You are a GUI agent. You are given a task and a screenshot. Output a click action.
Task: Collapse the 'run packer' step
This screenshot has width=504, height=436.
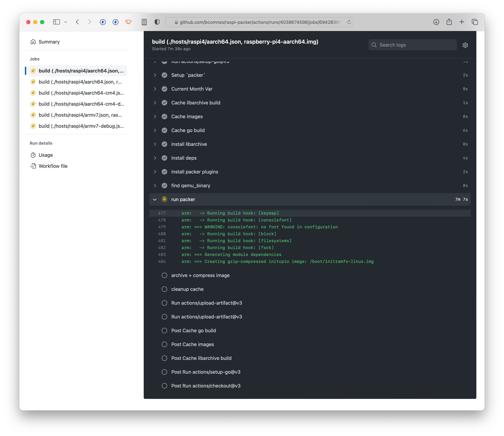click(x=155, y=200)
